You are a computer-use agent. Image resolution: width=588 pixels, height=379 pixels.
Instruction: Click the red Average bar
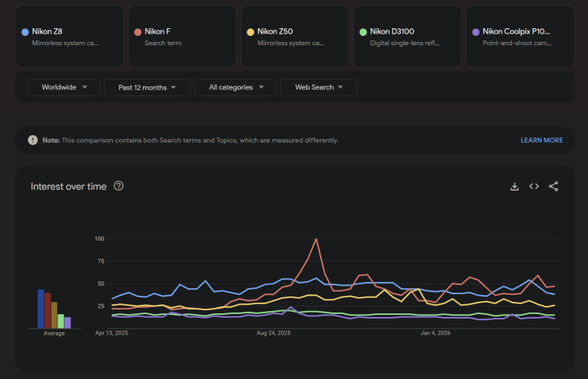47,311
